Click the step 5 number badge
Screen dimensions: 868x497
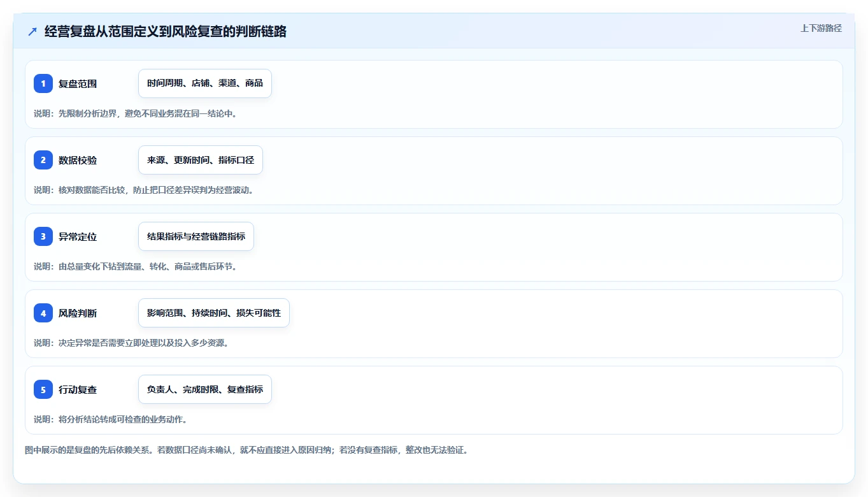tap(43, 389)
